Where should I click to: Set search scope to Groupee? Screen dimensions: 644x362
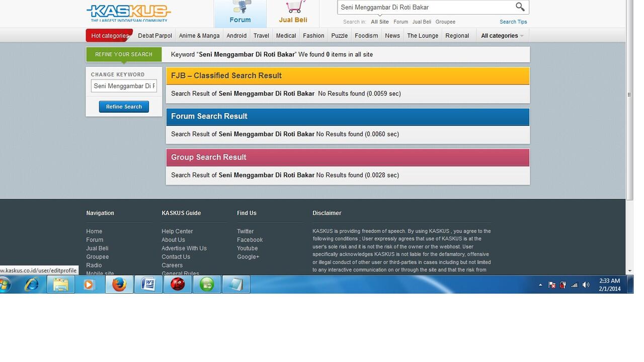pyautogui.click(x=445, y=22)
